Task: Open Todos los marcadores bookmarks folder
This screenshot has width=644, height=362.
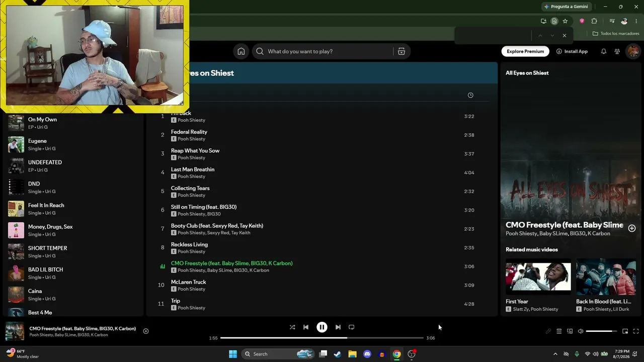Action: [x=616, y=34]
